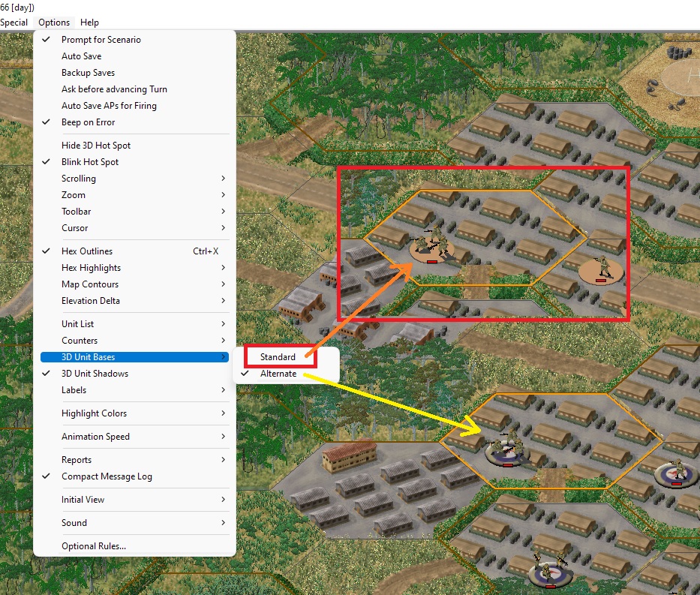Close the open Options menu
This screenshot has width=700, height=595.
pyautogui.click(x=54, y=23)
